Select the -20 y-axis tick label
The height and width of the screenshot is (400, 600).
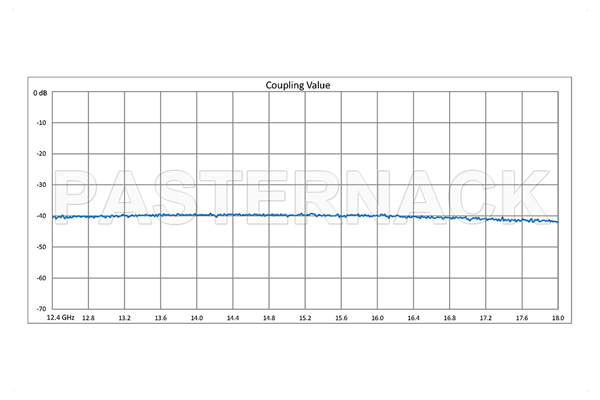click(x=42, y=154)
